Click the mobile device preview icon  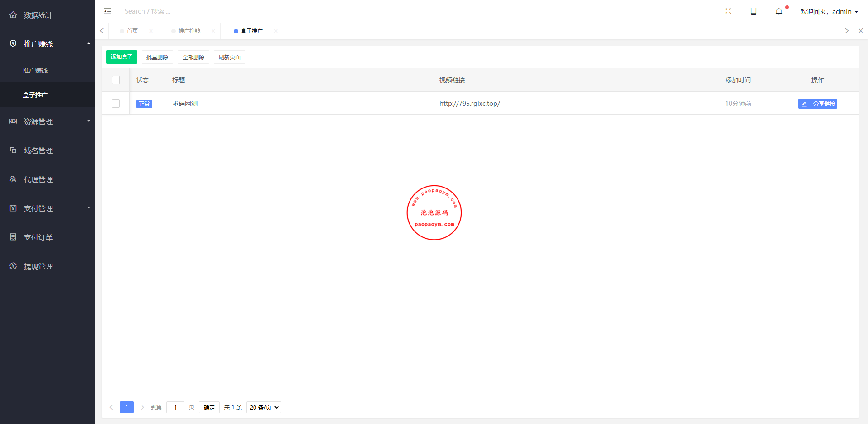click(x=753, y=11)
